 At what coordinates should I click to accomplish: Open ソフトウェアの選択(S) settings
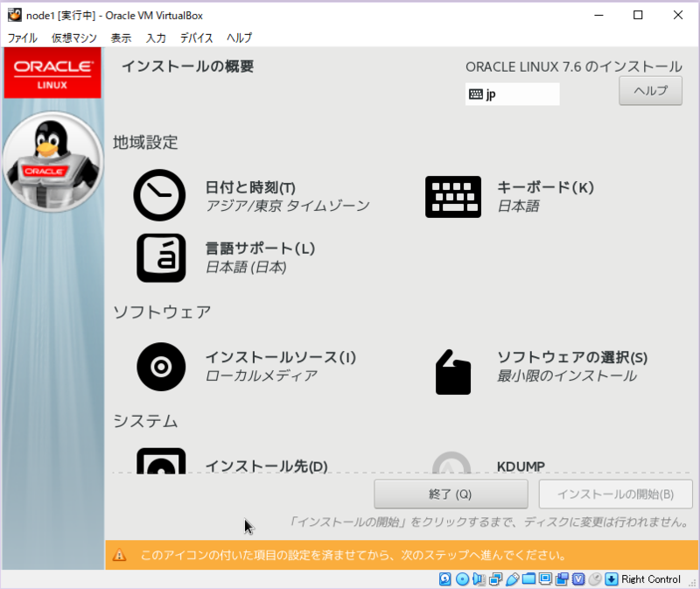pyautogui.click(x=572, y=357)
